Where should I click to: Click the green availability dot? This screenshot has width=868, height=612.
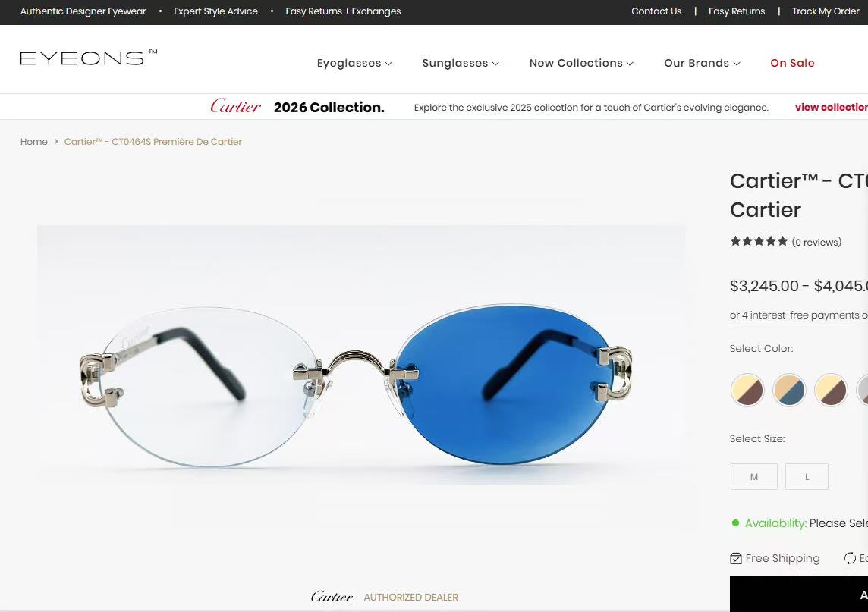click(x=735, y=523)
